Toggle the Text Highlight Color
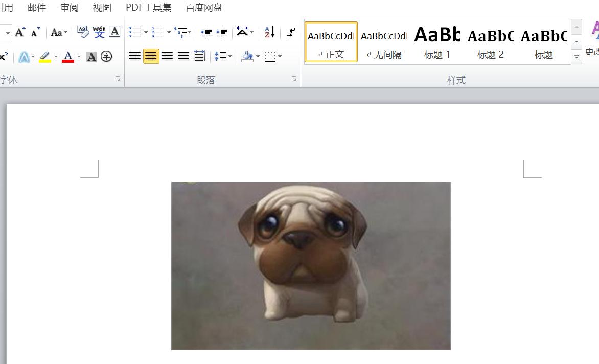This screenshot has width=599, height=364. coord(44,56)
